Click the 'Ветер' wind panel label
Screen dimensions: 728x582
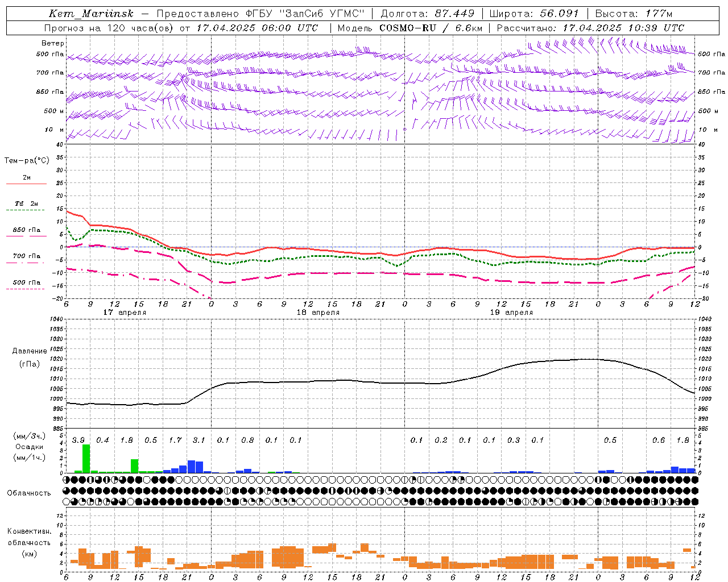click(53, 43)
